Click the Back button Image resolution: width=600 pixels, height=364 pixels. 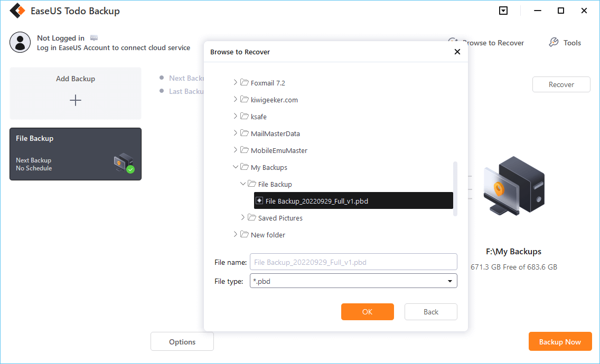coord(430,312)
